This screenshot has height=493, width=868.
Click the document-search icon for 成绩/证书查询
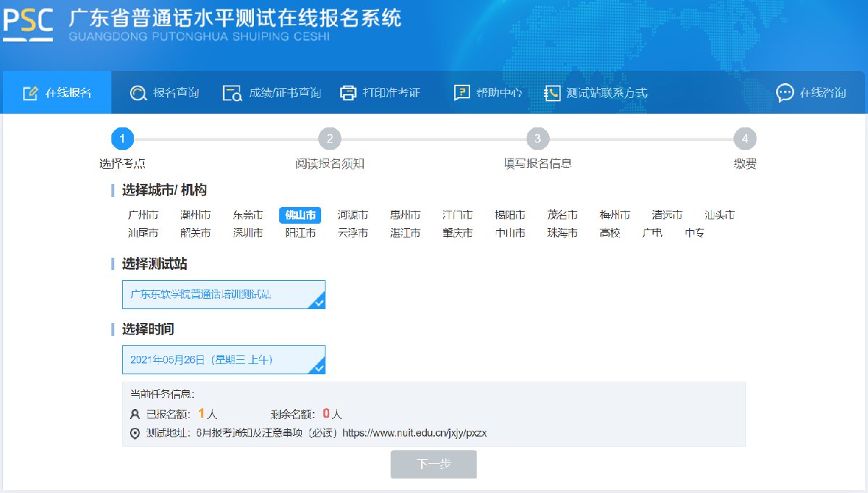(x=232, y=93)
